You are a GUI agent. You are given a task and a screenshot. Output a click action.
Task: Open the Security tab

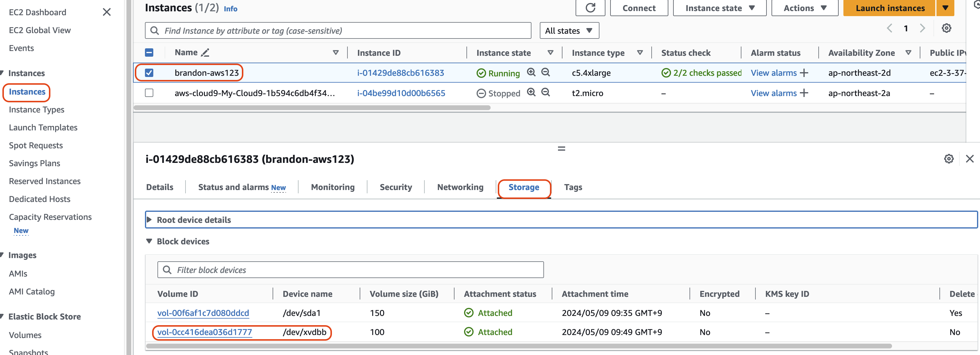pyautogui.click(x=396, y=187)
